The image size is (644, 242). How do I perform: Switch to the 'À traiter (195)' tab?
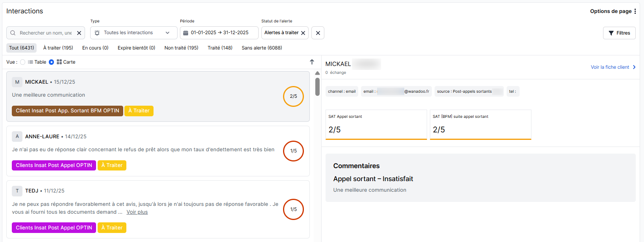click(58, 48)
